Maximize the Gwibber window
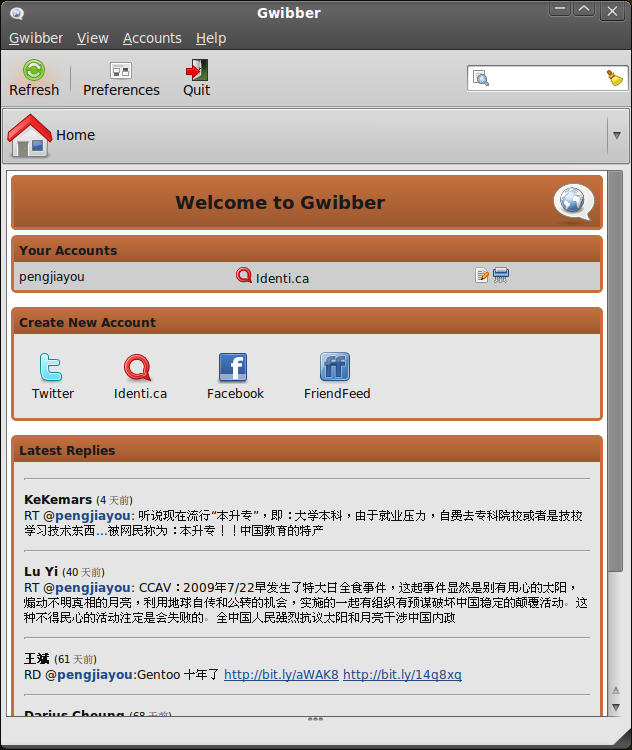 584,9
